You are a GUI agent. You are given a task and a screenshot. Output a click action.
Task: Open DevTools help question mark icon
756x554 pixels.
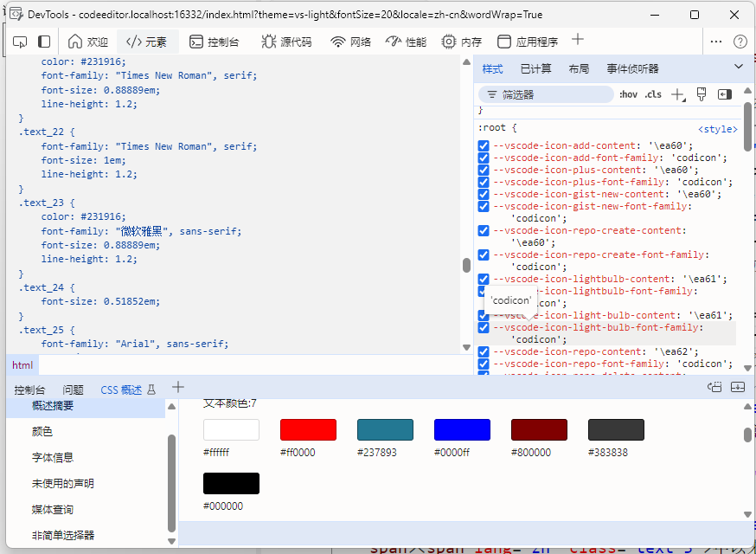coord(740,42)
